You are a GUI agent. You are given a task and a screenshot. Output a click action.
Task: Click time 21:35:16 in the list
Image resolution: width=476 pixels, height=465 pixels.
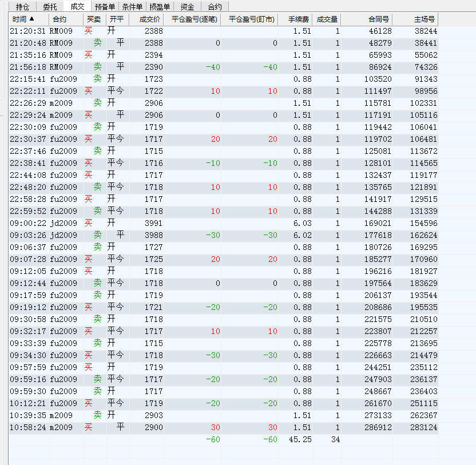tap(28, 55)
